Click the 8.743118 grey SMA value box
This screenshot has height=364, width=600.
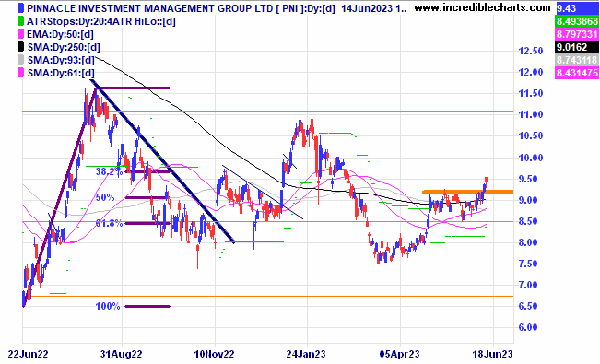[x=577, y=60]
